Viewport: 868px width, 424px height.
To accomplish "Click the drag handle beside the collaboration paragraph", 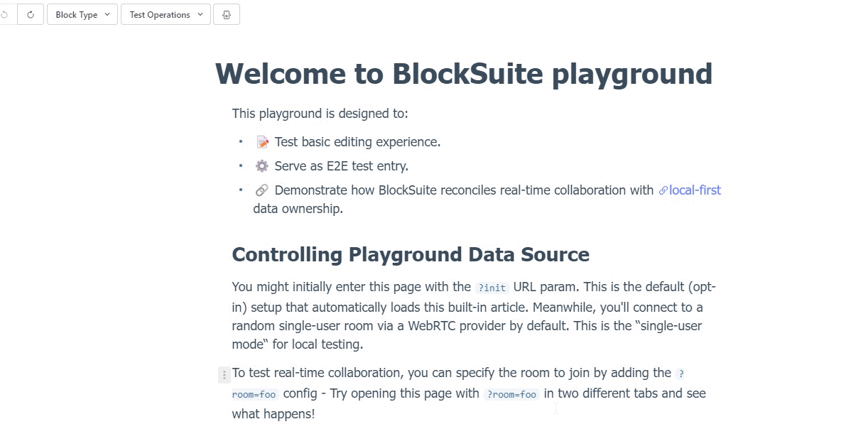I will point(224,374).
